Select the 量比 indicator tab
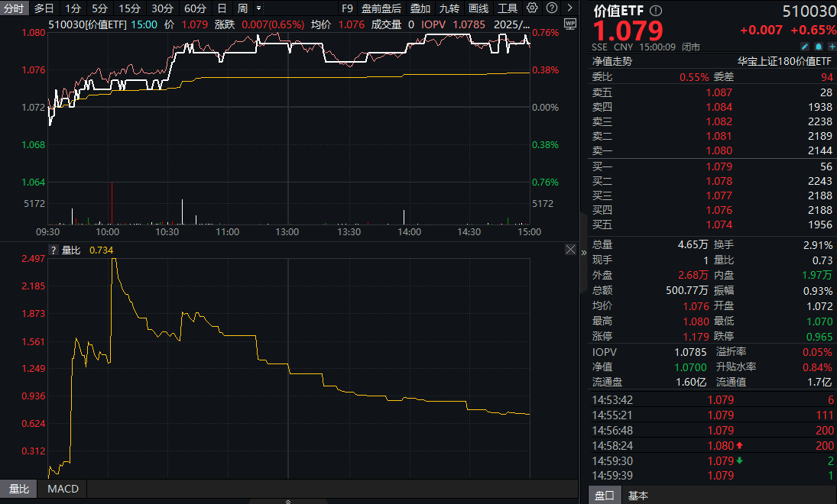 [x=18, y=489]
